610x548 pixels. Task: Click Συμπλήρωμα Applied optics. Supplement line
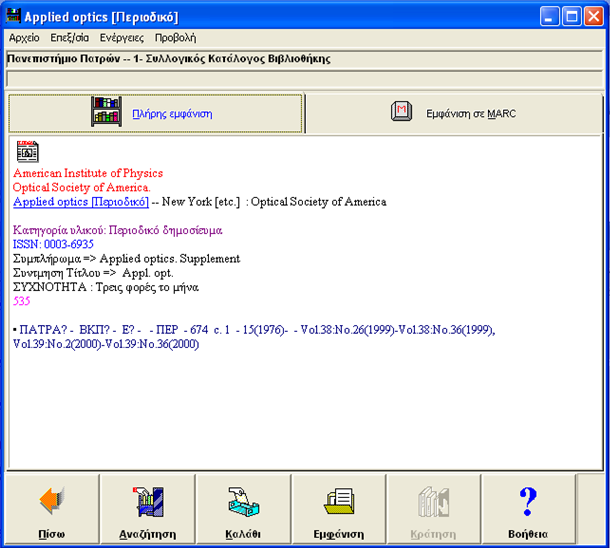[x=126, y=259]
